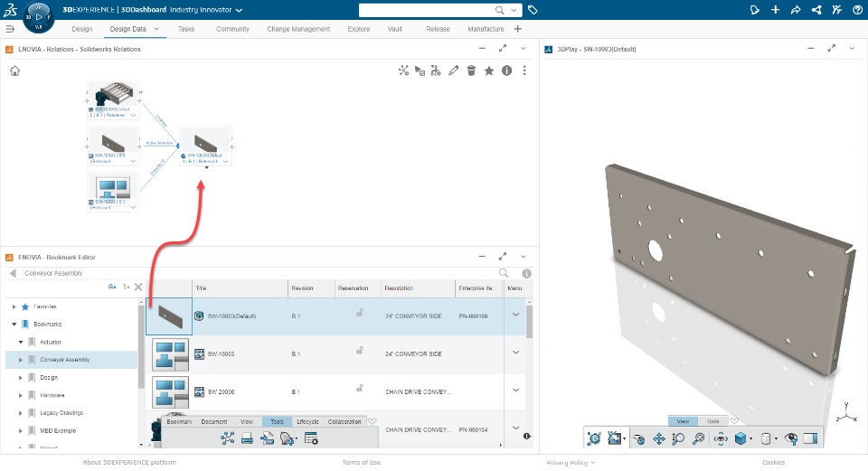Switch to the Tasks dashboard tab
Viewport: 868px width, 471px height.
point(186,29)
